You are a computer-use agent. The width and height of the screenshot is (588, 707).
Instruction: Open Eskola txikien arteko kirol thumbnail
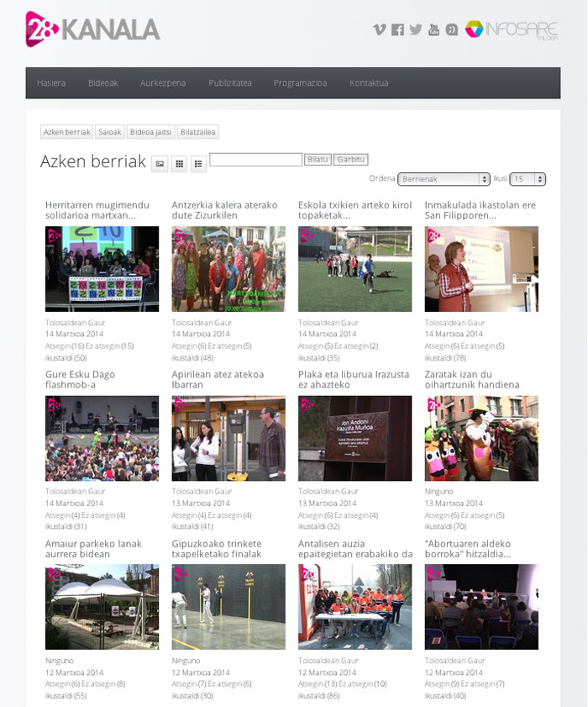(x=355, y=269)
